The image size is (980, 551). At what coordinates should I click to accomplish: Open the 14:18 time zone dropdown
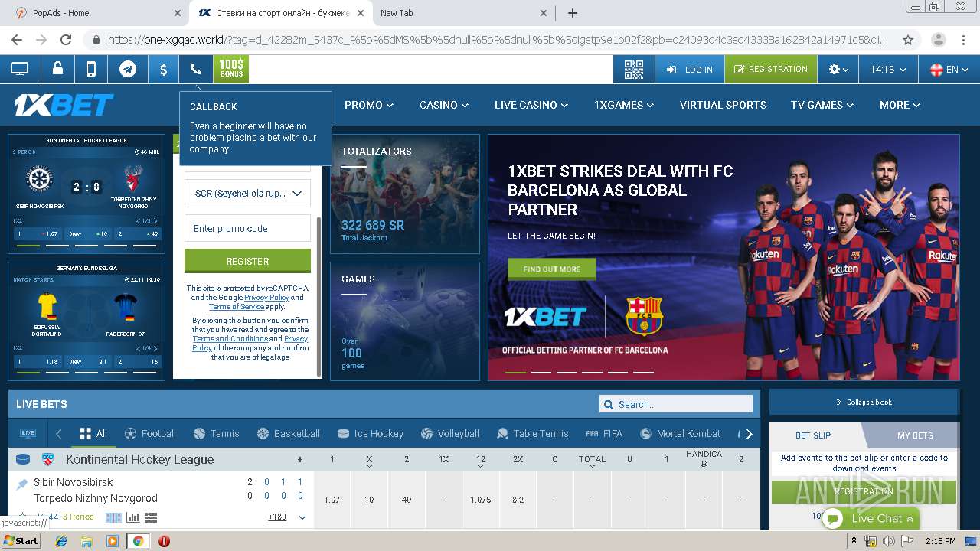pyautogui.click(x=888, y=70)
